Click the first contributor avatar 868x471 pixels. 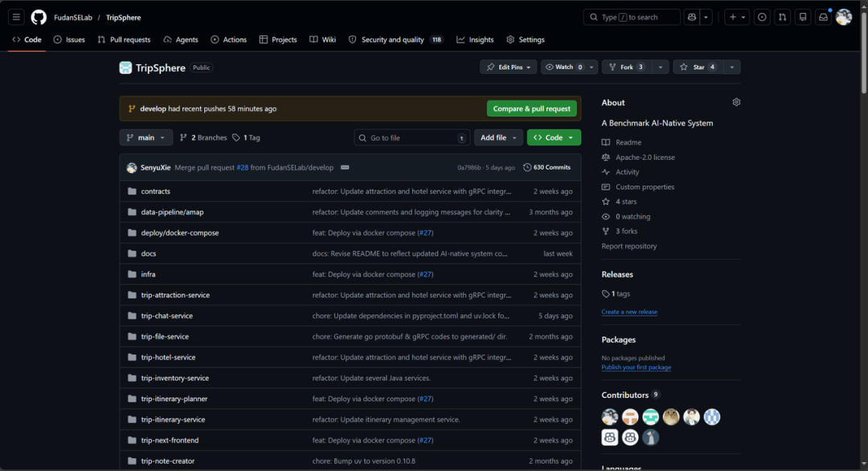[x=610, y=417]
